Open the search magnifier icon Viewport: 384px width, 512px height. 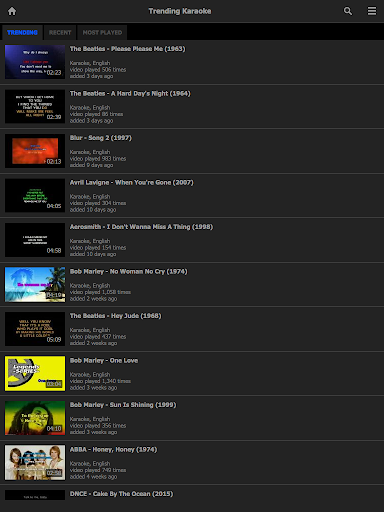(x=348, y=11)
